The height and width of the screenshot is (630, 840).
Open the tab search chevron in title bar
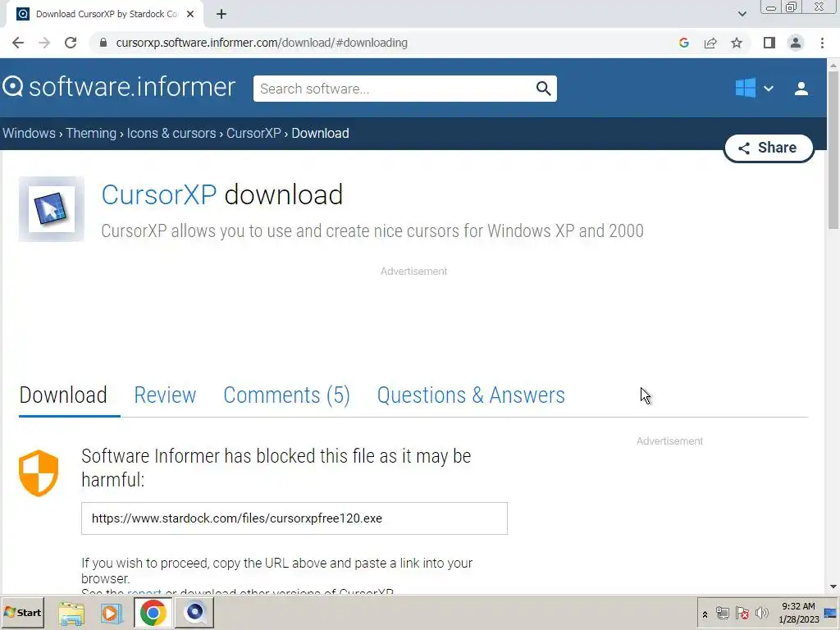(x=742, y=14)
